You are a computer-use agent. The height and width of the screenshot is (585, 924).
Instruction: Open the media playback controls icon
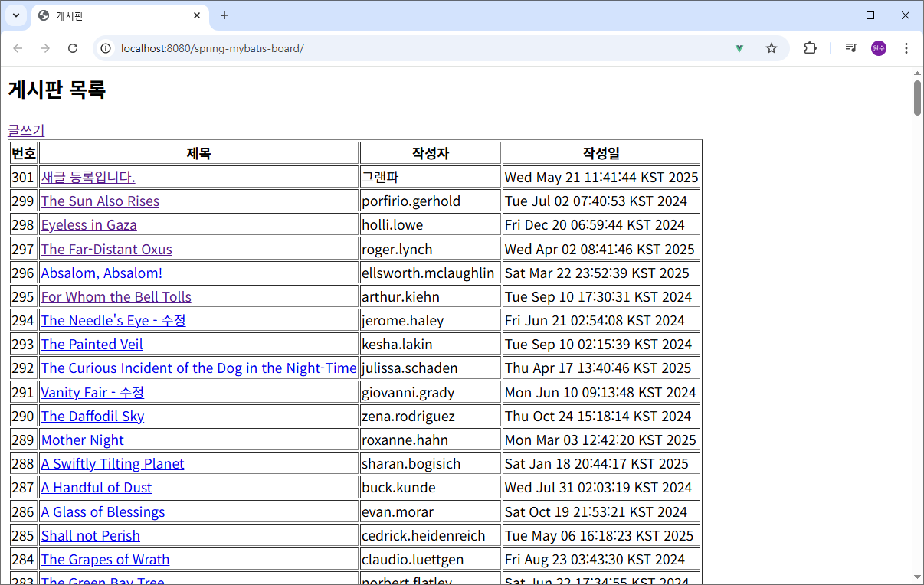[x=850, y=47]
